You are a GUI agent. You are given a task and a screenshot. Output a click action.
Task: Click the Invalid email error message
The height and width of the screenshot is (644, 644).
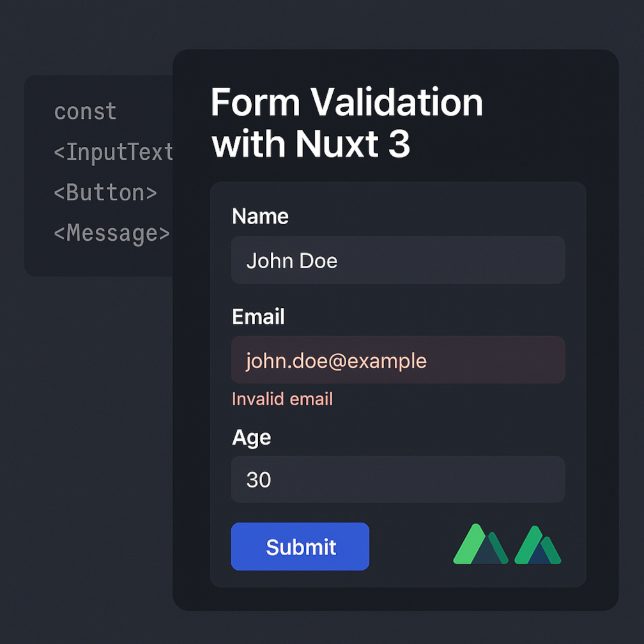click(x=282, y=399)
